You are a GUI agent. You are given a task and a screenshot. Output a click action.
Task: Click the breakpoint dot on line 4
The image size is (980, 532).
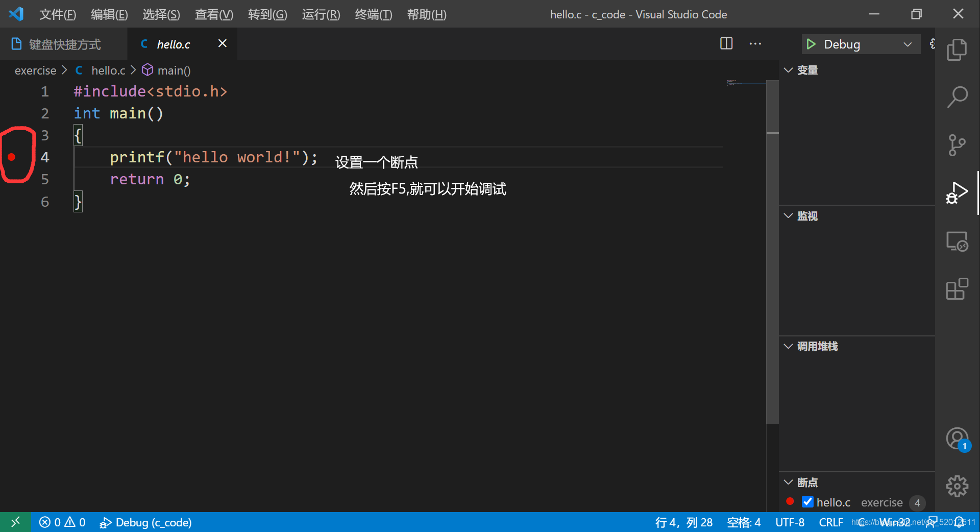pyautogui.click(x=12, y=157)
